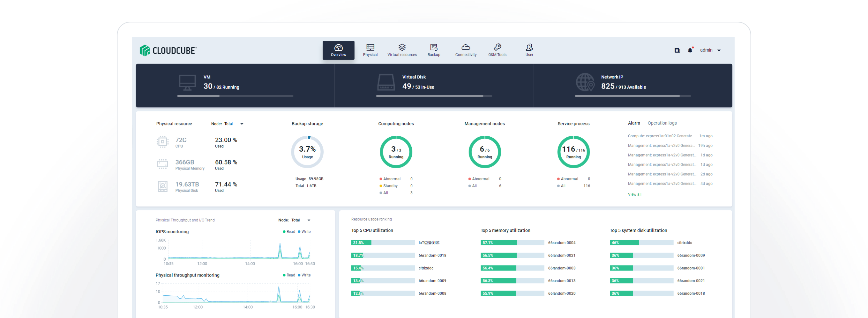Select 66random-0004 in memory ranking
The image size is (868, 318).
[562, 242]
